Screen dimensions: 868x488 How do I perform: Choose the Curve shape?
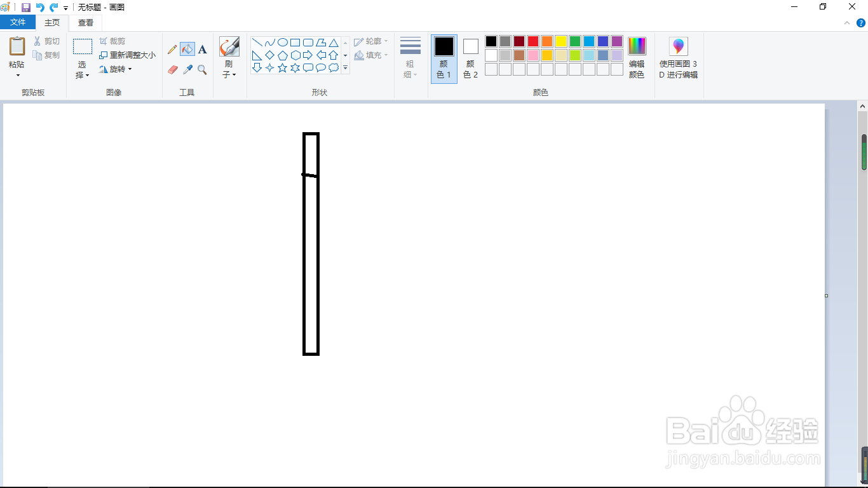[270, 43]
